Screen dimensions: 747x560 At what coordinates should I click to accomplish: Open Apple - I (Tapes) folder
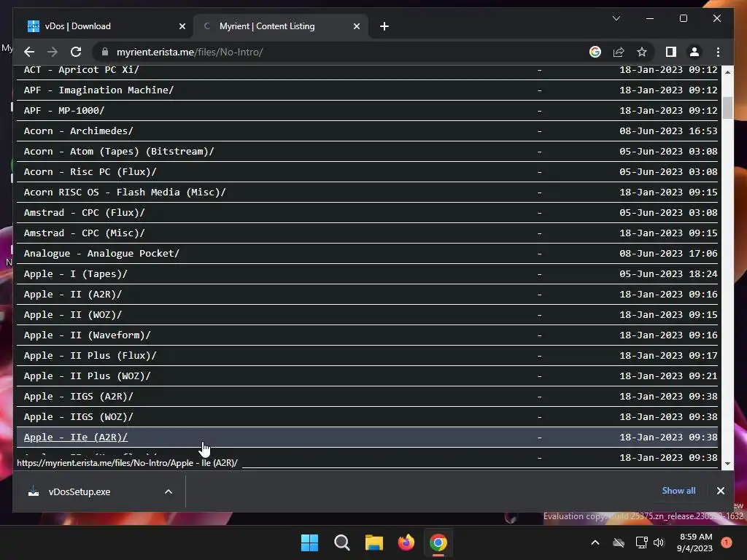coord(76,274)
